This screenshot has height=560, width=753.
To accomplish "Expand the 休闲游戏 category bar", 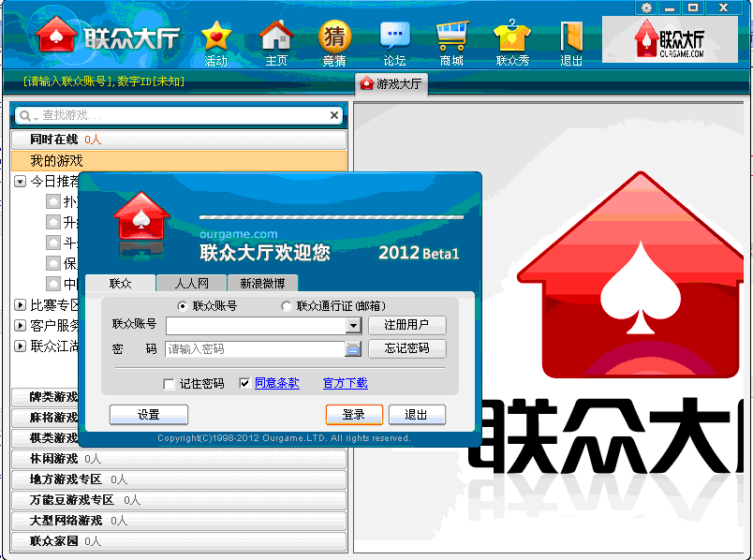I will 179,459.
